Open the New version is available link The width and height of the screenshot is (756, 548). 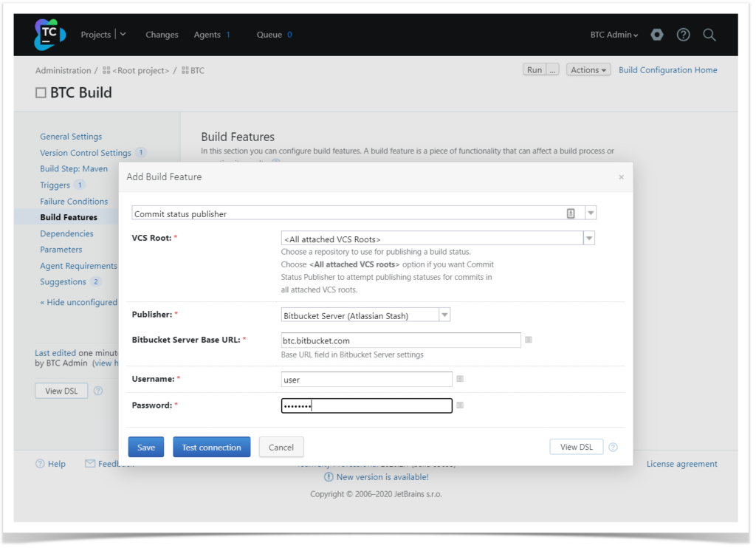[382, 476]
